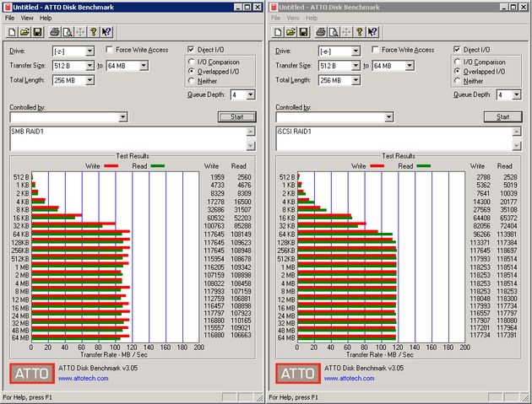The height and width of the screenshot is (404, 532).
Task: Open Total Length 256 MB dropdown, right window
Action: point(356,80)
